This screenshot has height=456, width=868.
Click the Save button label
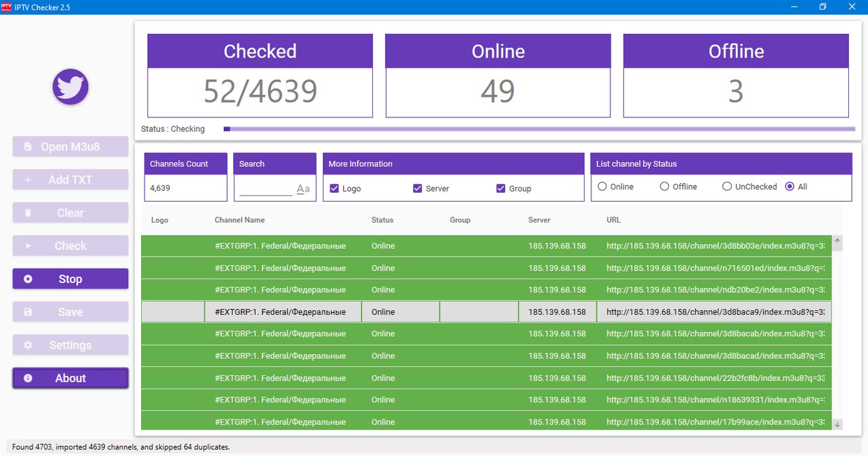click(x=71, y=312)
